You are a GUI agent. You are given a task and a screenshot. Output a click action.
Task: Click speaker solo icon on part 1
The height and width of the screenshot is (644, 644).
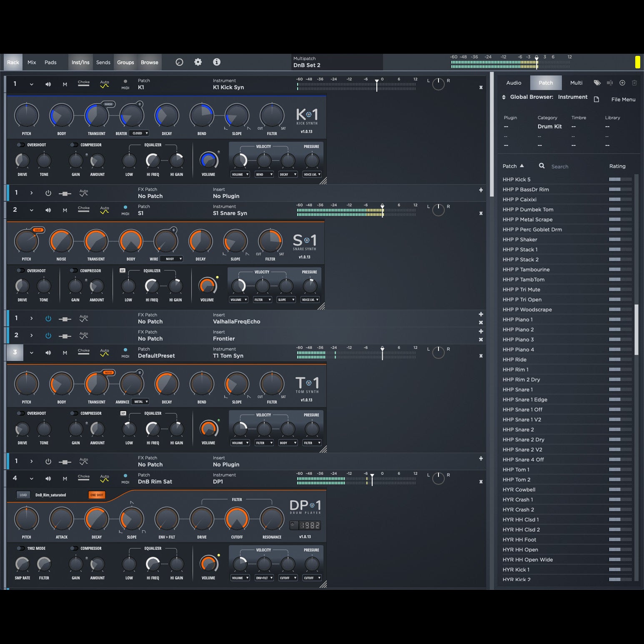48,84
